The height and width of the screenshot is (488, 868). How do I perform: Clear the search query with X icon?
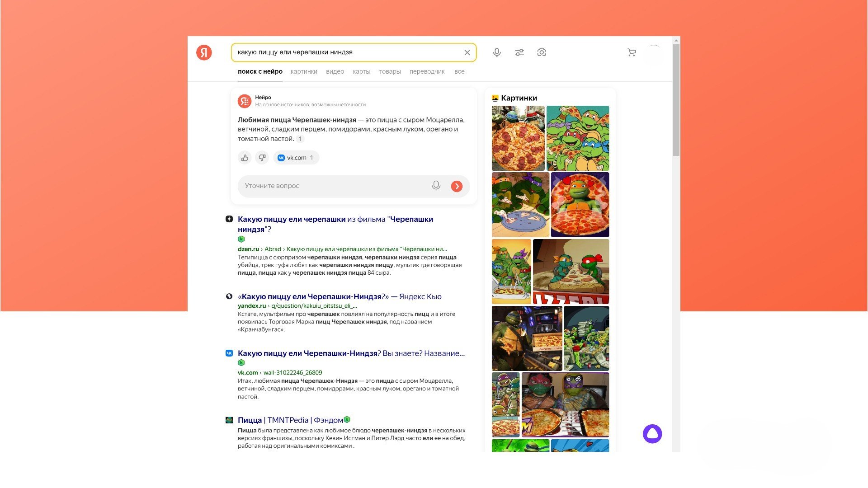tap(467, 52)
